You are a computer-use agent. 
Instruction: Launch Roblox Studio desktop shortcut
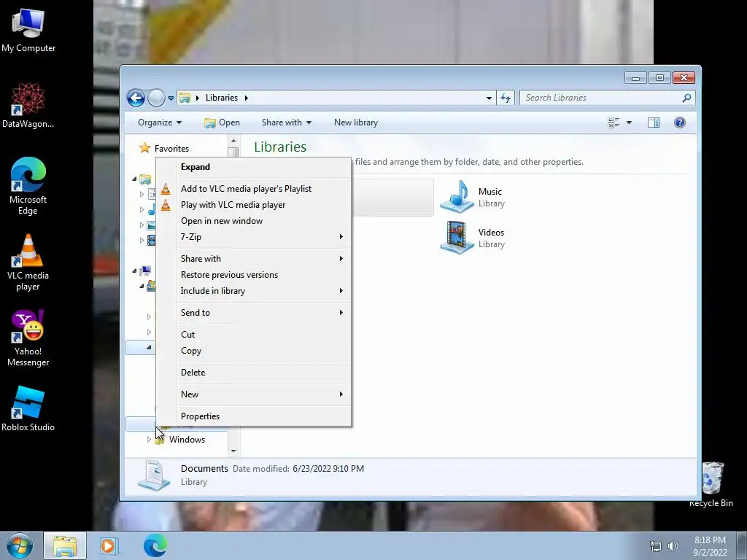pyautogui.click(x=28, y=408)
